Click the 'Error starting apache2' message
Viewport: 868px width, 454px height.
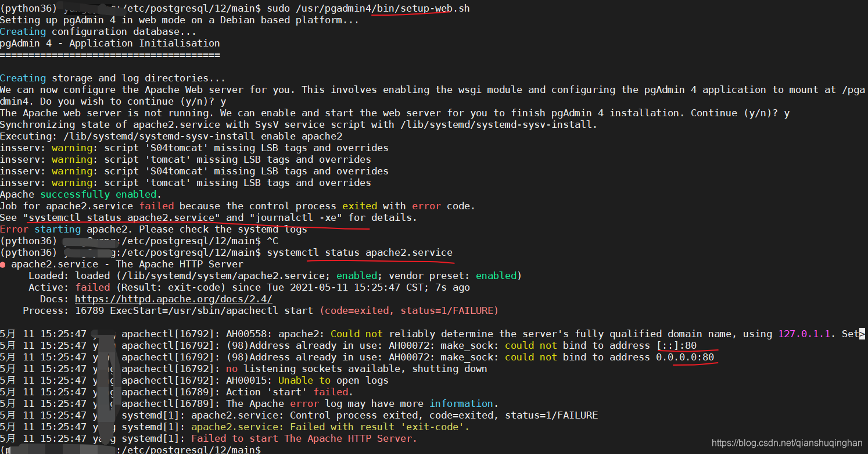(57, 229)
